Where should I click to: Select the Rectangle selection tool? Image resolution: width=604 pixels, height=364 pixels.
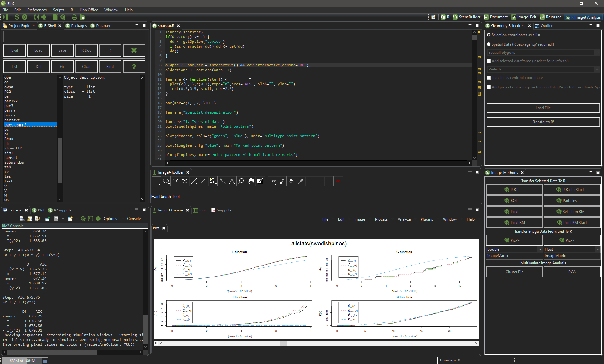pos(156,181)
